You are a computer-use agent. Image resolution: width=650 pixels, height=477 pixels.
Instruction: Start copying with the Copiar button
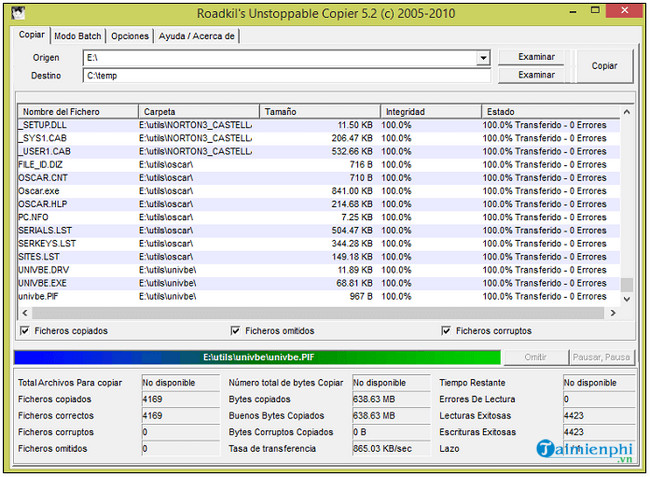point(604,66)
